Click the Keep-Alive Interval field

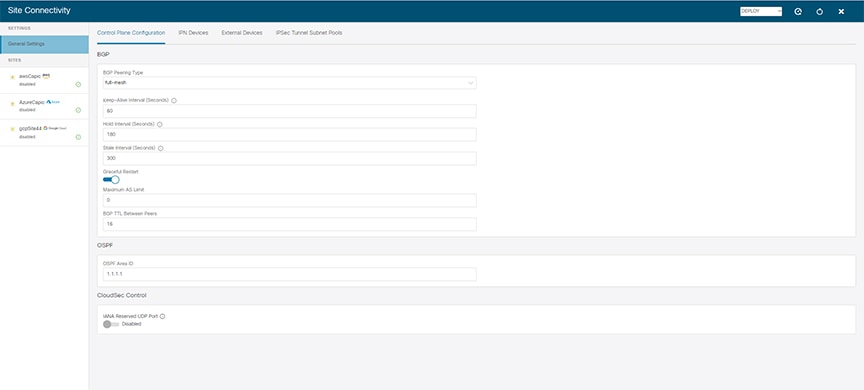point(290,111)
